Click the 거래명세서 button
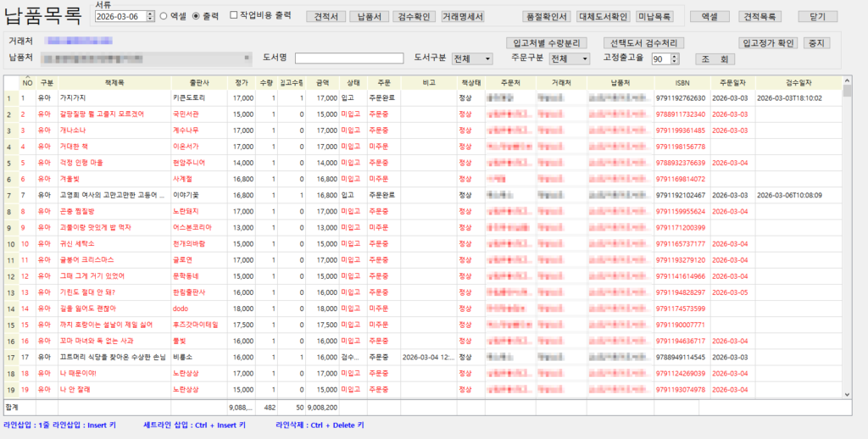 click(462, 16)
